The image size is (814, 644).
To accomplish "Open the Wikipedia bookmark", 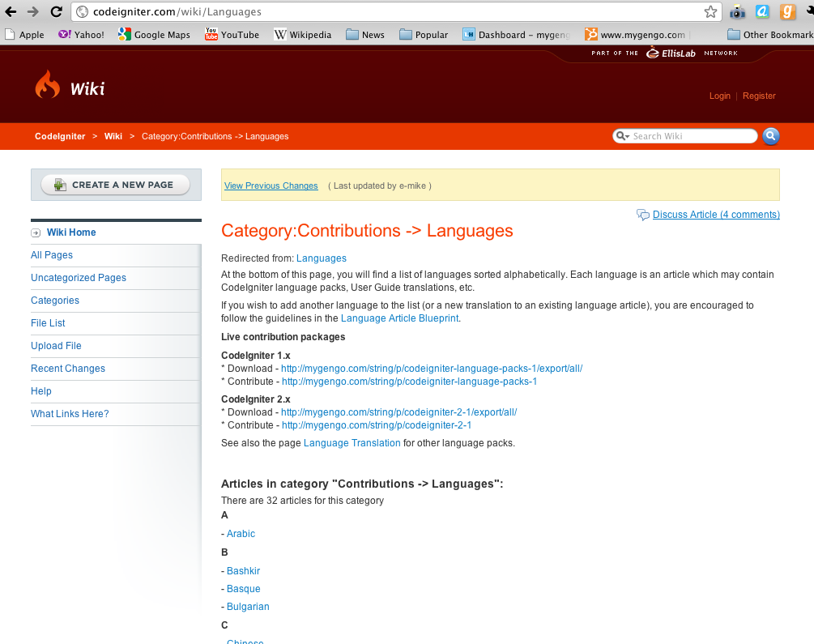I will point(303,35).
